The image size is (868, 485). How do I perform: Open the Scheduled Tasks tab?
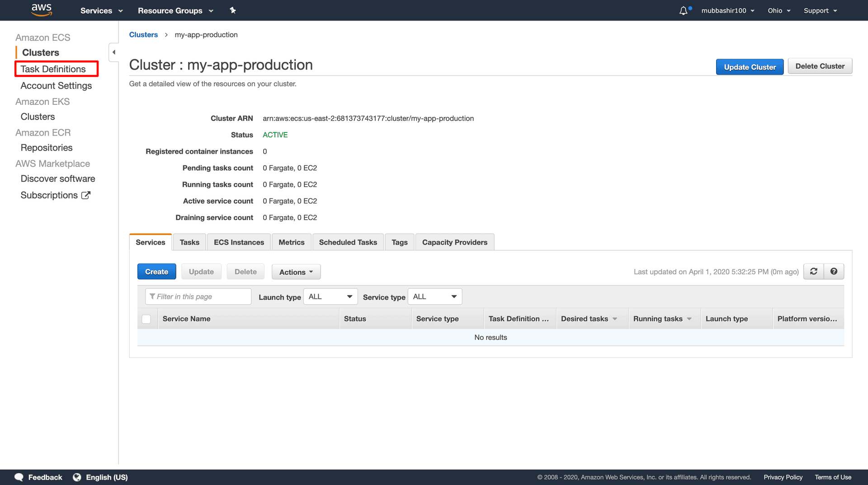tap(348, 242)
